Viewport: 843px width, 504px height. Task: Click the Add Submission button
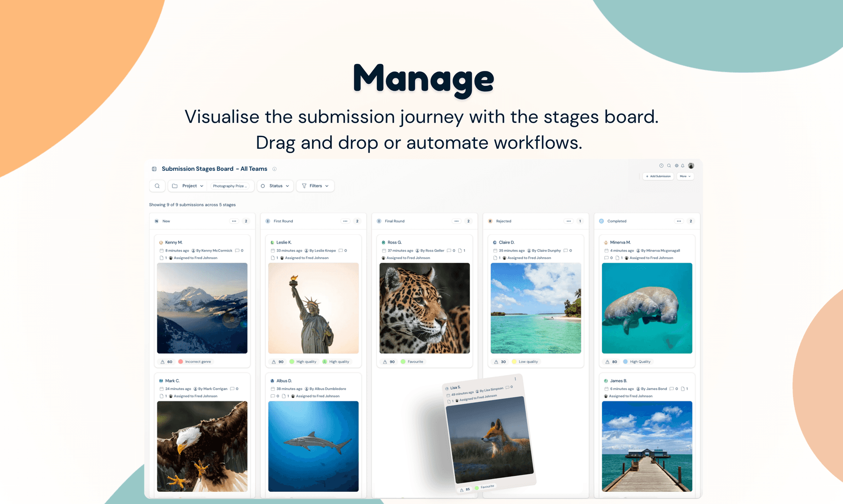(658, 176)
